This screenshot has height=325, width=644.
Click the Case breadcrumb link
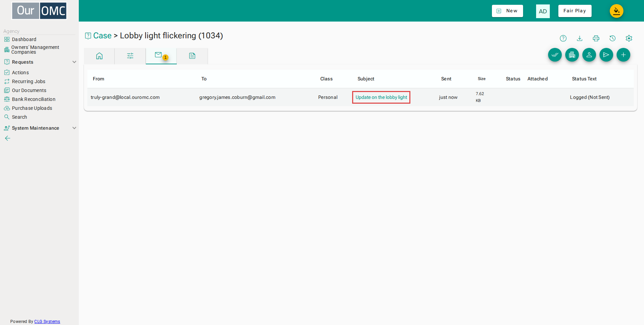click(x=102, y=36)
